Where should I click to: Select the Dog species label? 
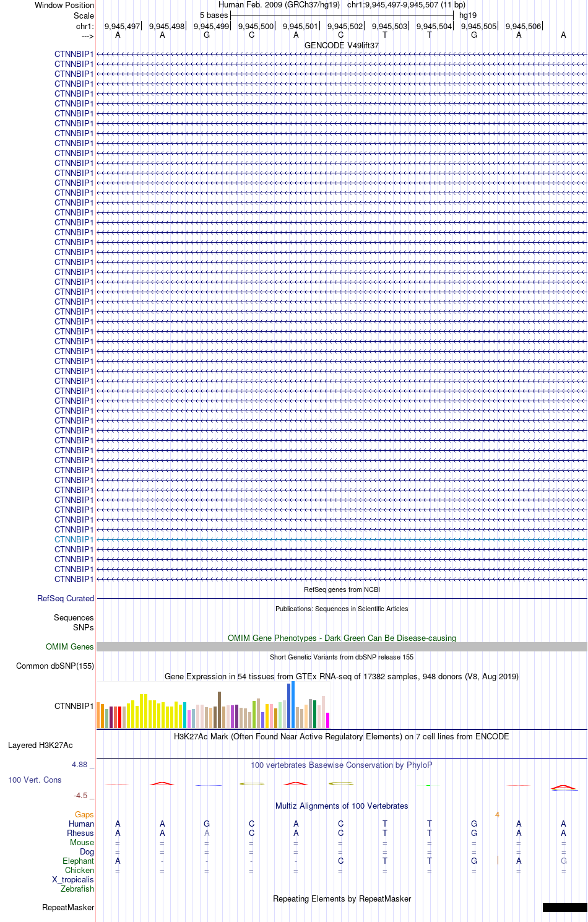pyautogui.click(x=87, y=851)
